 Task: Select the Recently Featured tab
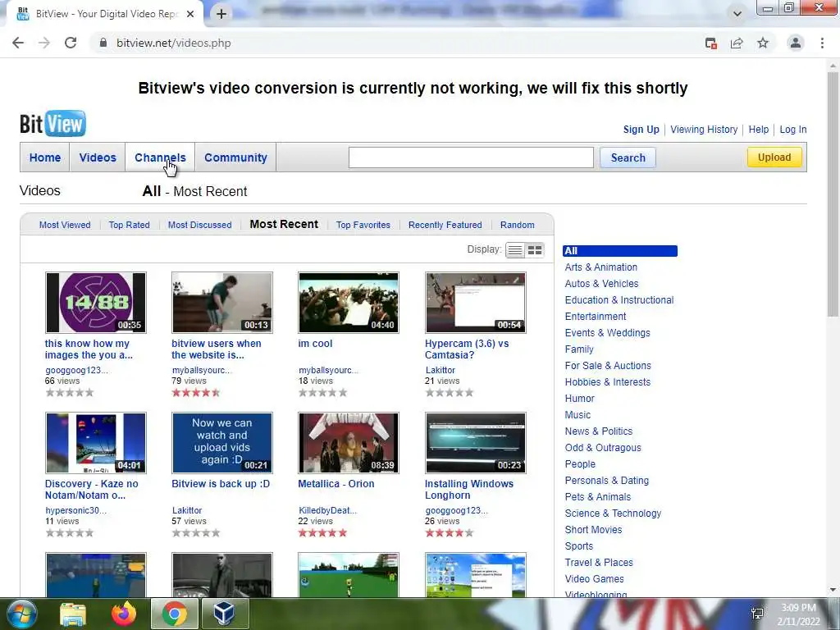point(445,225)
